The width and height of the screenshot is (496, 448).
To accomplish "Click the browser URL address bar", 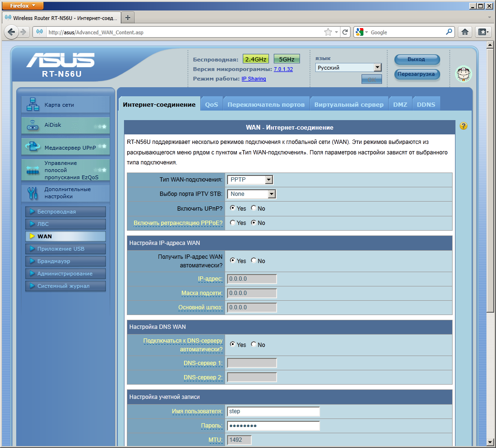I will pyautogui.click(x=185, y=32).
